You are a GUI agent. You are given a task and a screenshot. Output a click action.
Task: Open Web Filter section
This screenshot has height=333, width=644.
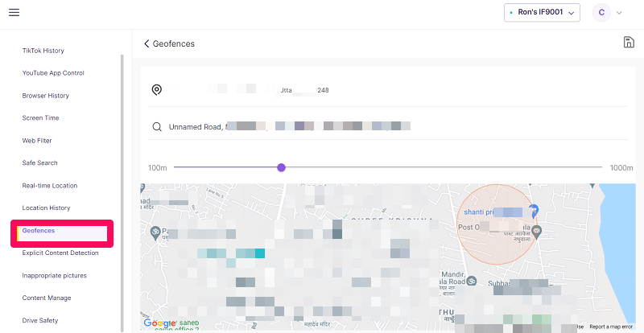(37, 141)
